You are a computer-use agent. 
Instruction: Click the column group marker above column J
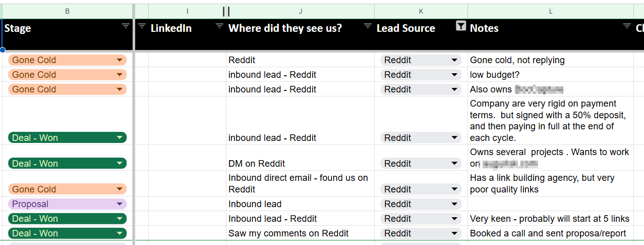(226, 11)
